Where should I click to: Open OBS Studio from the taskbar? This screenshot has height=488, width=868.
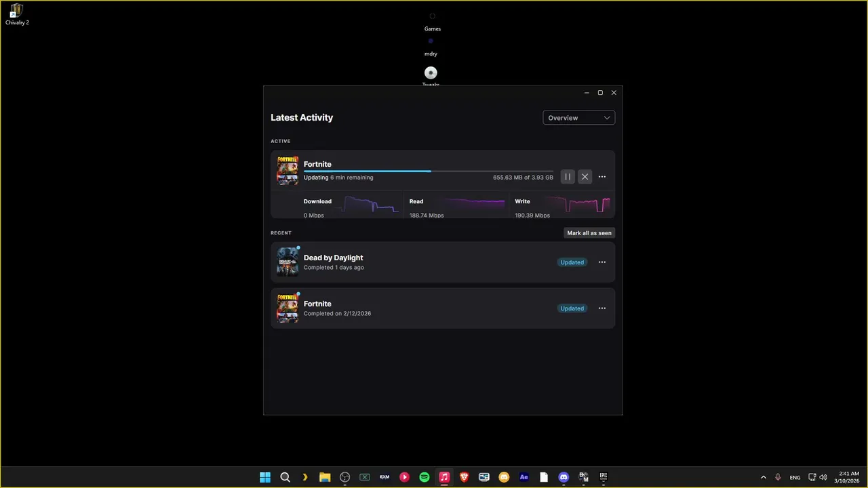tap(344, 477)
